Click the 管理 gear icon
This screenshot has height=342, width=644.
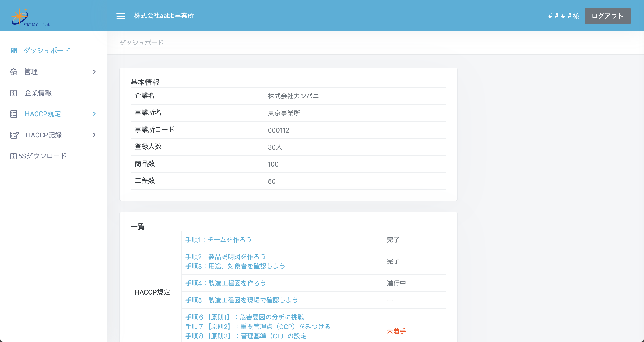pos(14,72)
